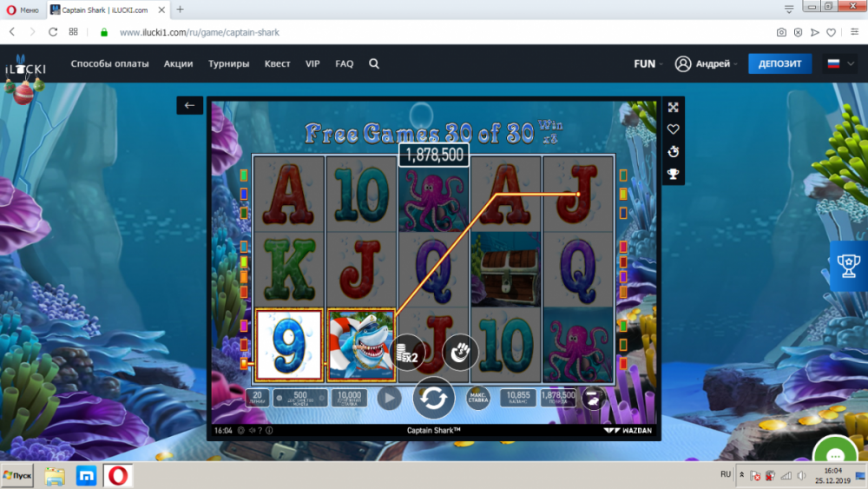Open Турниры menu item
The image size is (868, 489).
tap(228, 63)
